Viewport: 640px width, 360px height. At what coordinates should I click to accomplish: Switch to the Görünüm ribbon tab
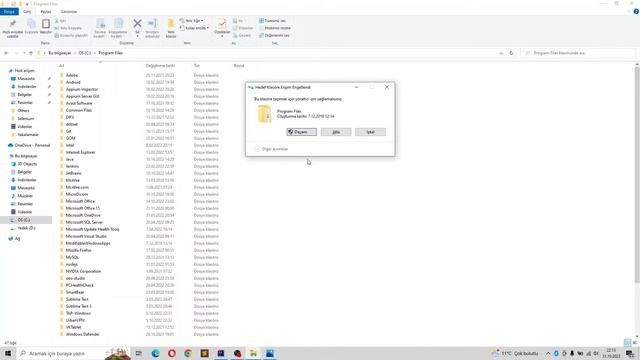[69, 12]
